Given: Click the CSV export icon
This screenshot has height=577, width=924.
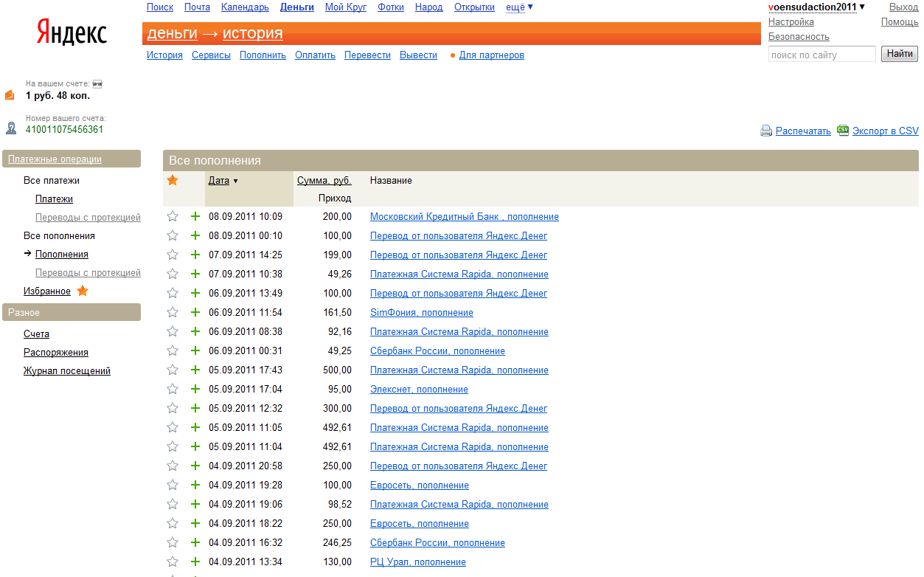Looking at the screenshot, I should tap(843, 130).
